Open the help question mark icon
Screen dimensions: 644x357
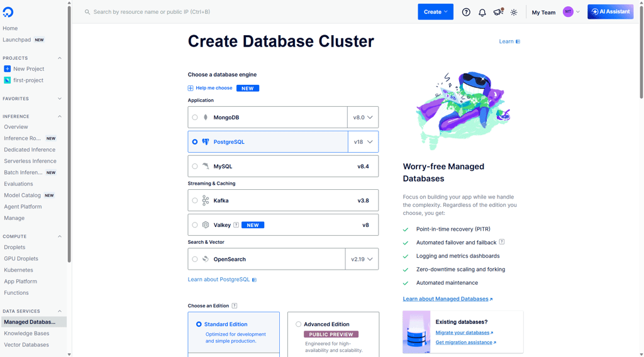pos(466,13)
